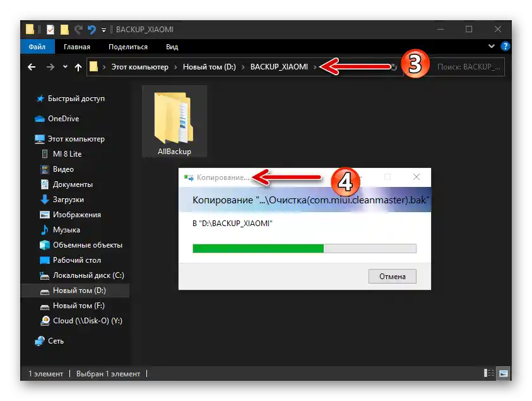This screenshot has width=532, height=401.
Task: Open Объемные объекты folder
Action: [88, 245]
